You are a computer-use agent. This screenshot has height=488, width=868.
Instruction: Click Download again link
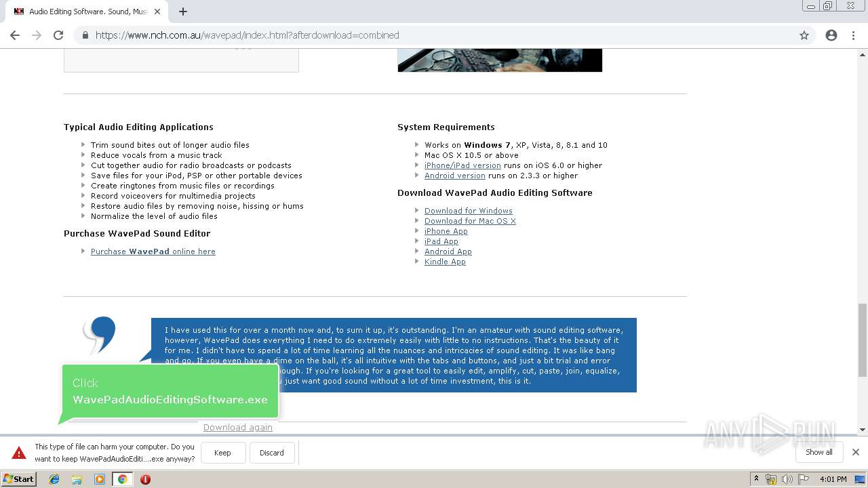pyautogui.click(x=238, y=428)
